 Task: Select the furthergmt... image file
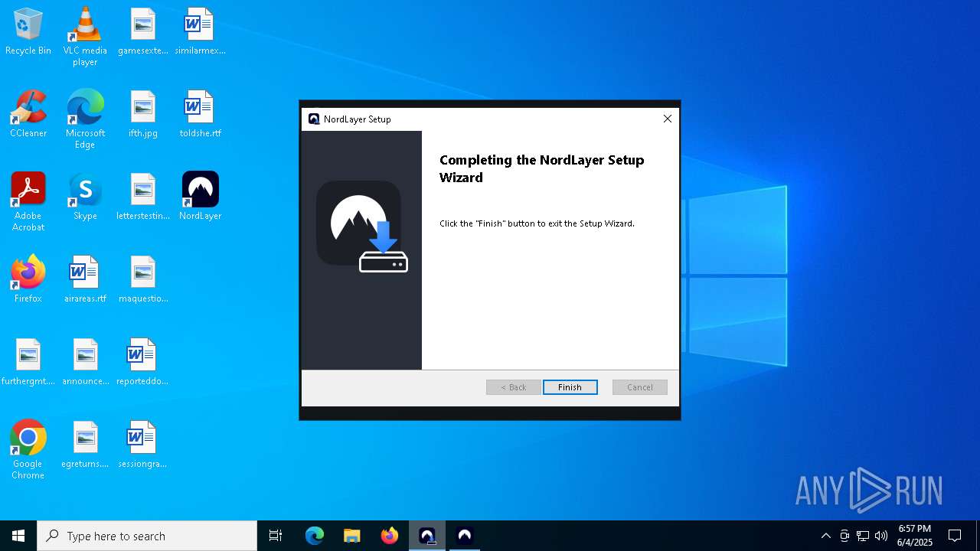pyautogui.click(x=28, y=363)
